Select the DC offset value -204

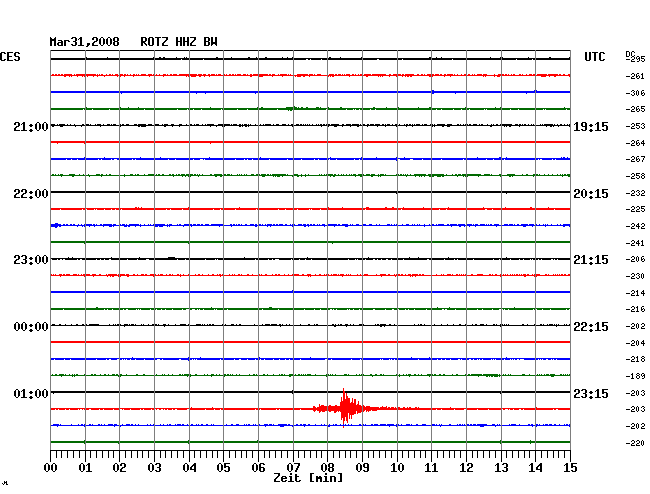click(x=635, y=343)
